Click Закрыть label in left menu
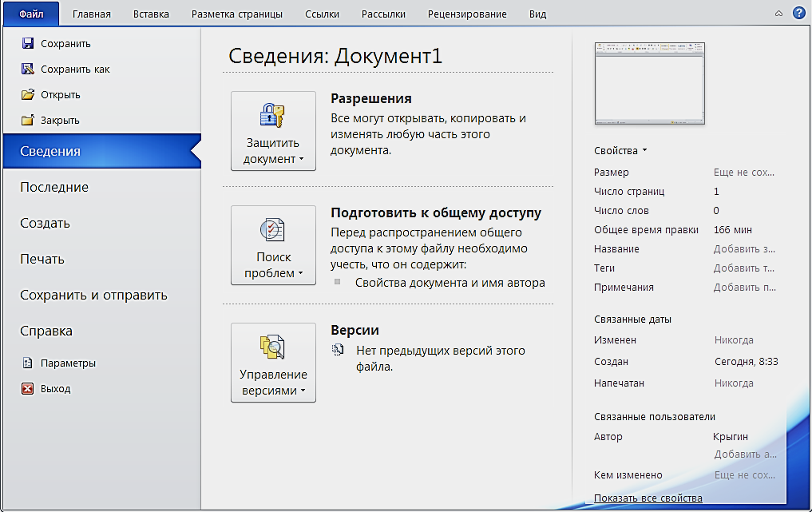This screenshot has height=512, width=812. click(60, 121)
